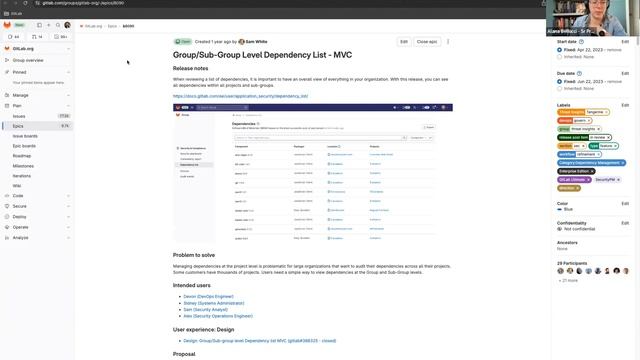
Task: Remove the Enterprise Edition label
Action: click(x=592, y=171)
